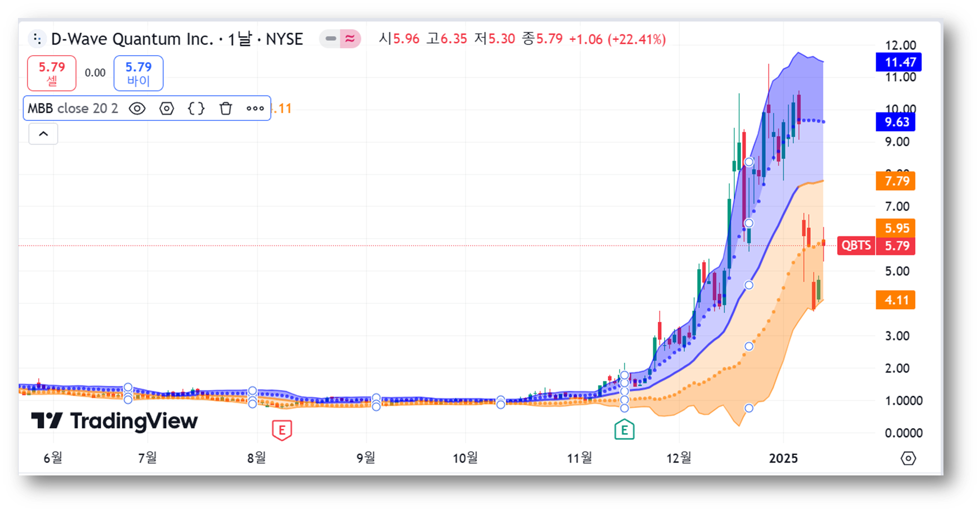Select the 5.95 orange price label
This screenshot has height=512, width=980.
coord(895,228)
